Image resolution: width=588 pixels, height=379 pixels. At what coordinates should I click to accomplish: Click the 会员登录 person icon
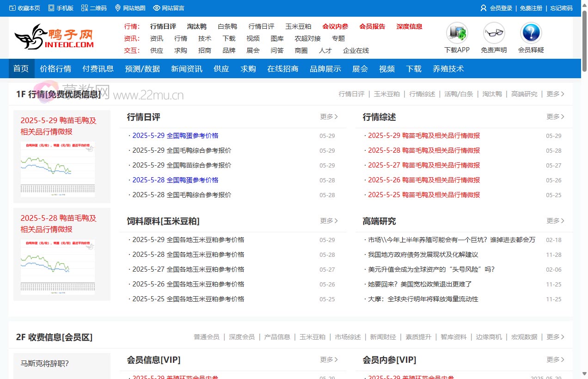(483, 7)
